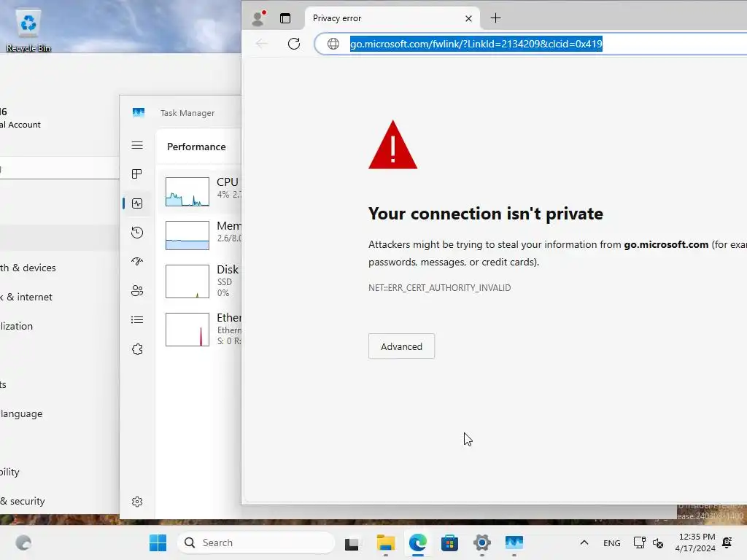Viewport: 747px width, 560px height.
Task: Click ENG language indicator
Action: [612, 542]
